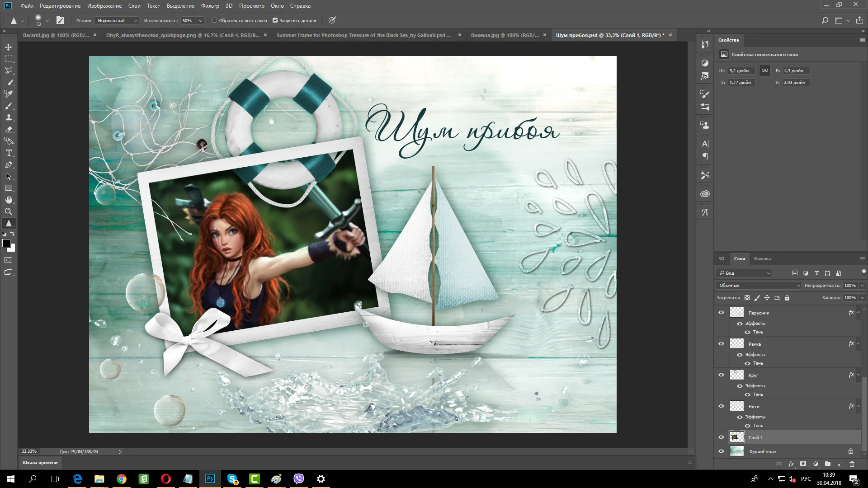
Task: Click the lock all layer icon
Action: pyautogui.click(x=787, y=298)
